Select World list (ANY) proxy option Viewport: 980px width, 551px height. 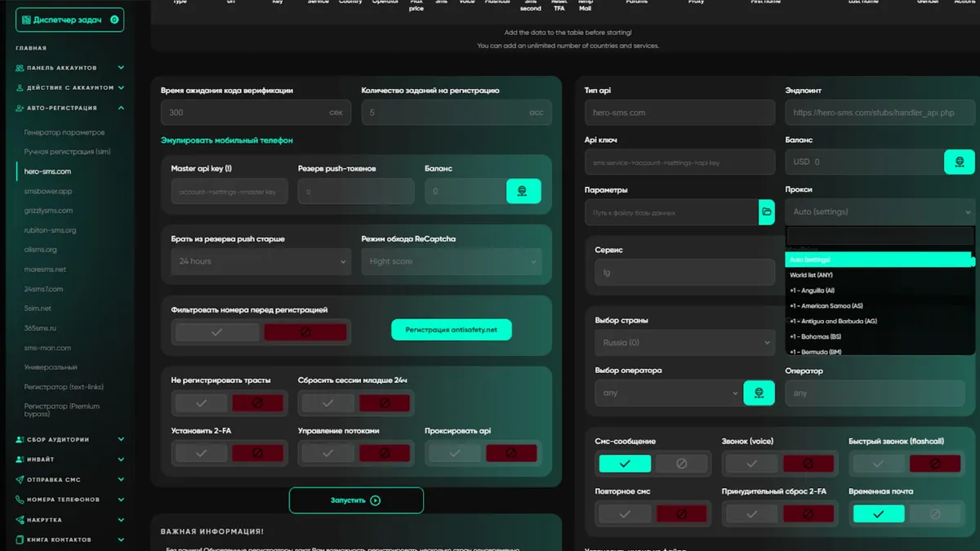point(812,275)
